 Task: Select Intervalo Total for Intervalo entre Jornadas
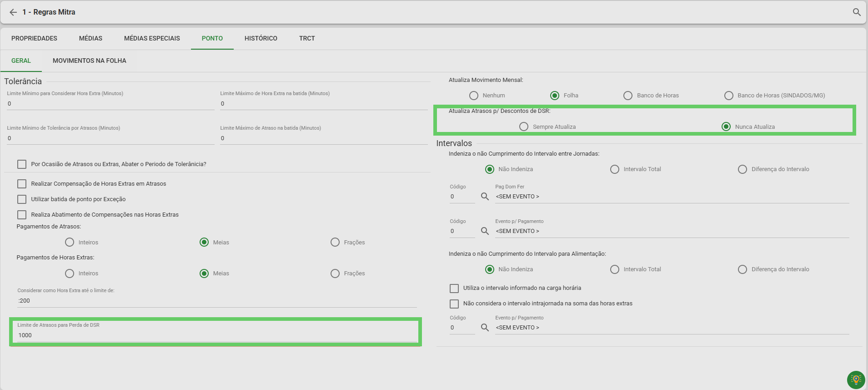pos(615,169)
